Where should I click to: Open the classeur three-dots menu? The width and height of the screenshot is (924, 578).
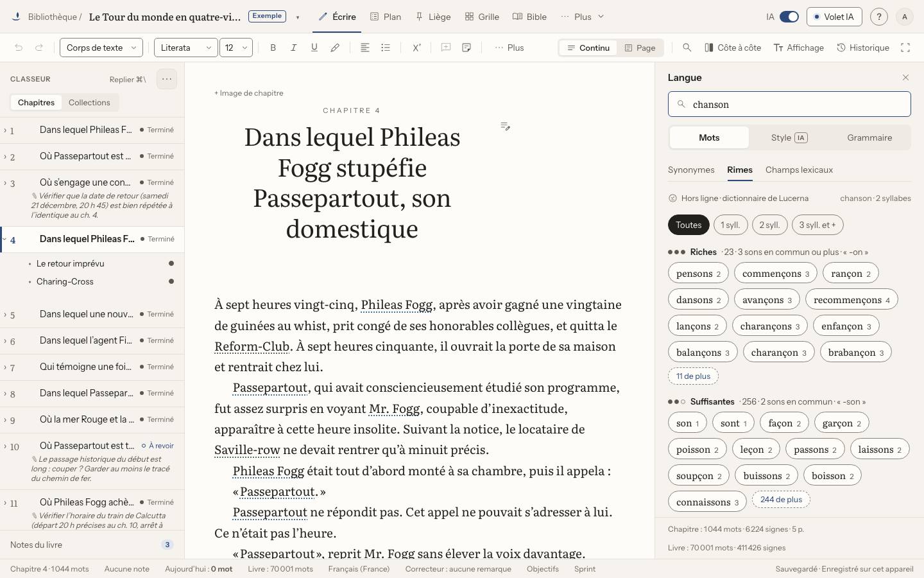(167, 79)
